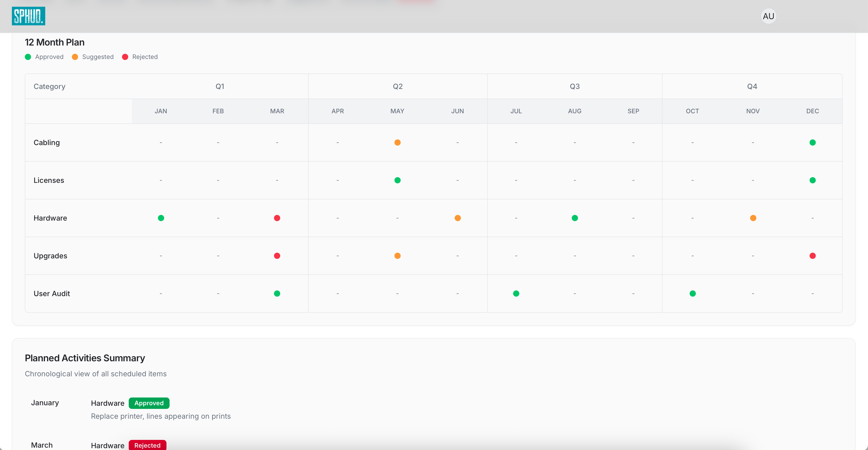Click the Category column header
The width and height of the screenshot is (868, 450).
[49, 86]
